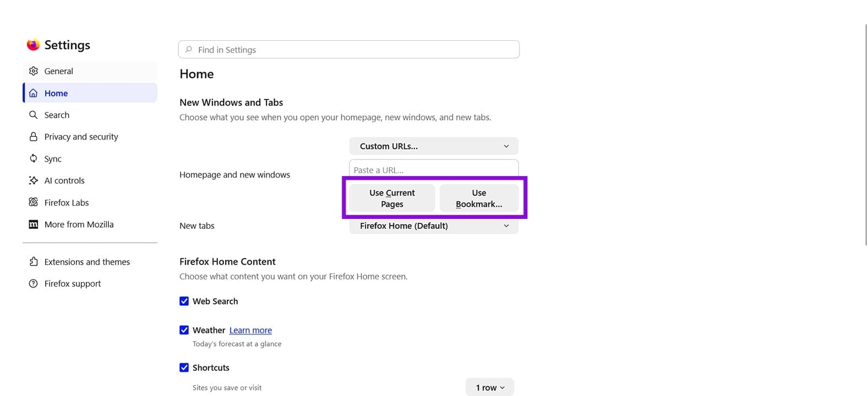Click the Firefox Labs icon
Viewport: 868px width, 396px height.
pyautogui.click(x=34, y=202)
